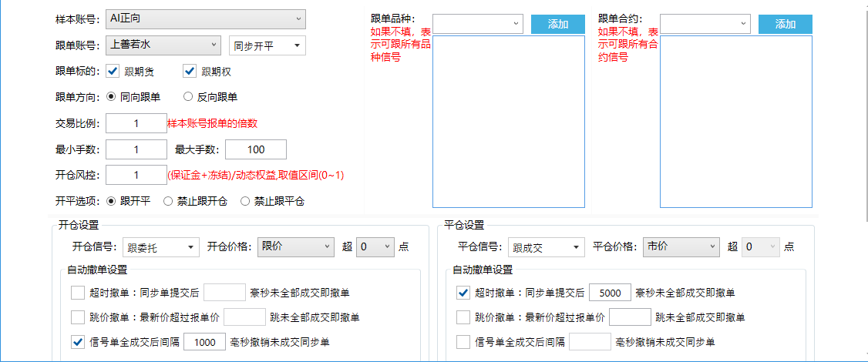The height and width of the screenshot is (362, 868).
Task: Open the 跟单合约 combo box
Action: point(705,24)
